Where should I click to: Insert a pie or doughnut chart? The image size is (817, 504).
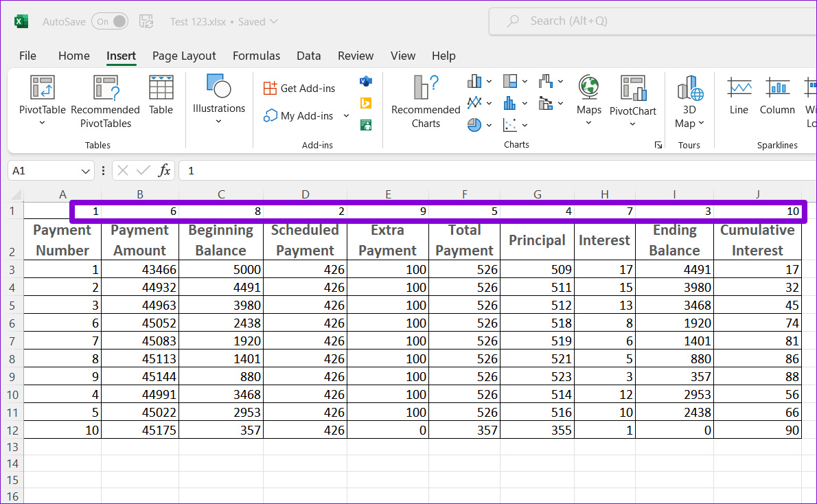[x=474, y=125]
